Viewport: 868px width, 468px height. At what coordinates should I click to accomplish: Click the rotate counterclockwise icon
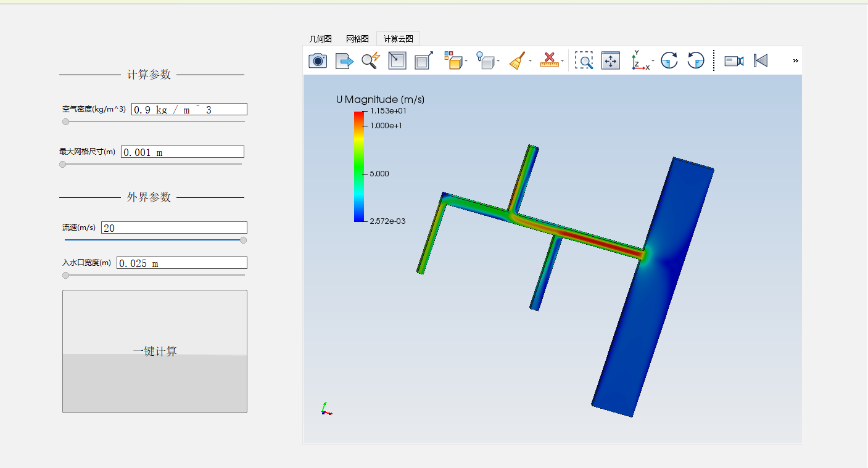[x=696, y=60]
